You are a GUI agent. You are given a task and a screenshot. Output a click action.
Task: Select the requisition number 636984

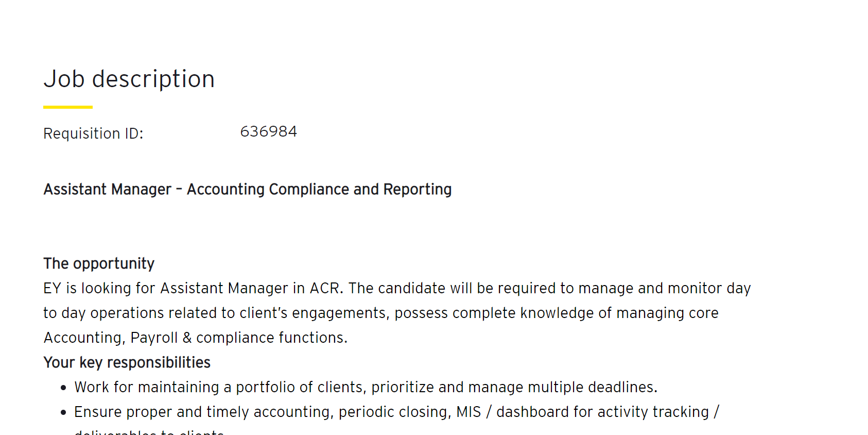coord(268,132)
